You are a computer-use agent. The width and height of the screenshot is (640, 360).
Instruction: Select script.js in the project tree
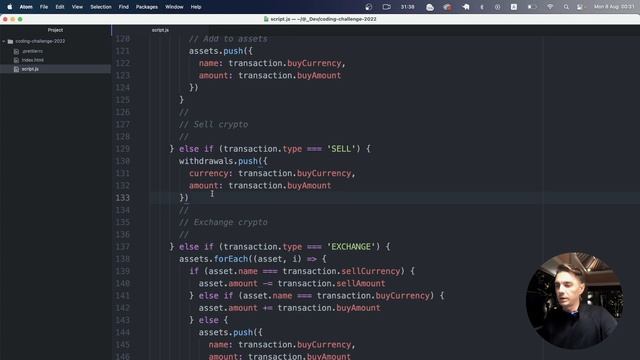pyautogui.click(x=30, y=69)
